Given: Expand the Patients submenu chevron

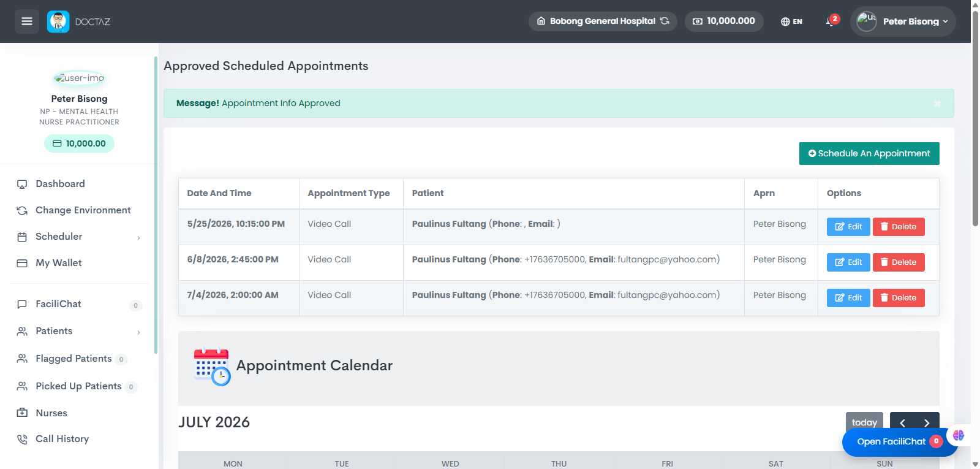Looking at the screenshot, I should tap(139, 332).
